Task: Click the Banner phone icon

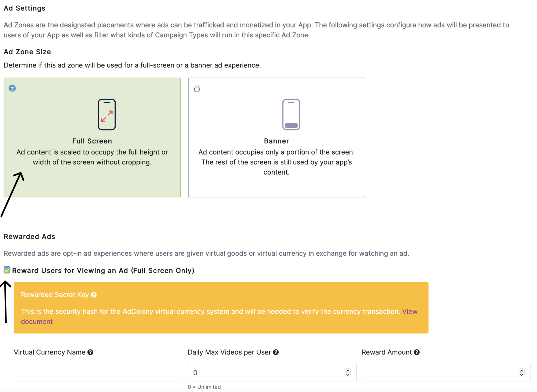Action: coord(291,114)
